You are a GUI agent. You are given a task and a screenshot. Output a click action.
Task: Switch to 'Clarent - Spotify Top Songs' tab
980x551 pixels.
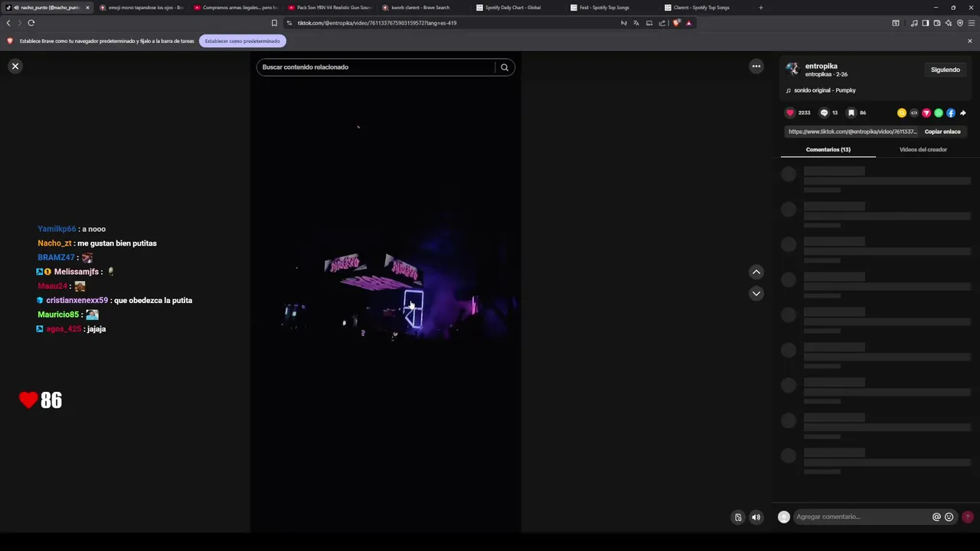707,8
